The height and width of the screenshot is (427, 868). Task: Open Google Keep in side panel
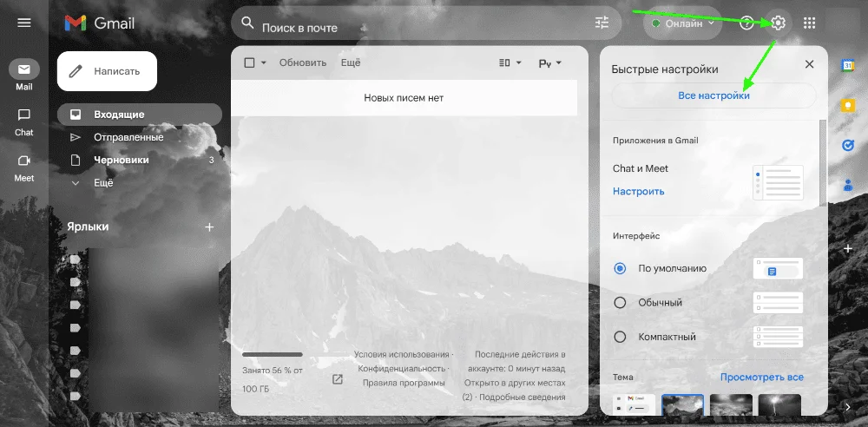click(x=848, y=105)
